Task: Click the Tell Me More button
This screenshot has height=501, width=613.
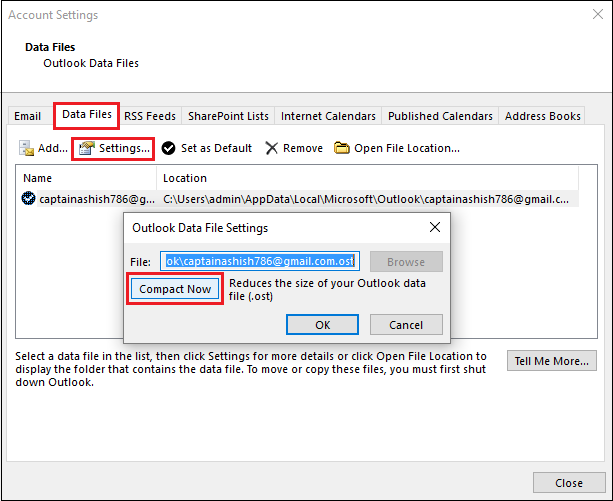Action: click(552, 361)
